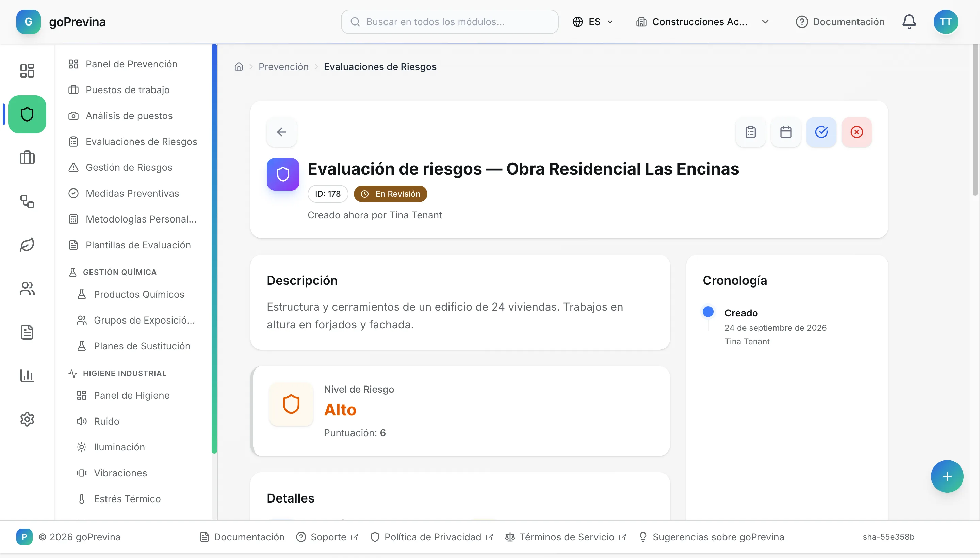This screenshot has width=980, height=558.
Task: Click the goPrevina G logo
Action: pos(28,22)
